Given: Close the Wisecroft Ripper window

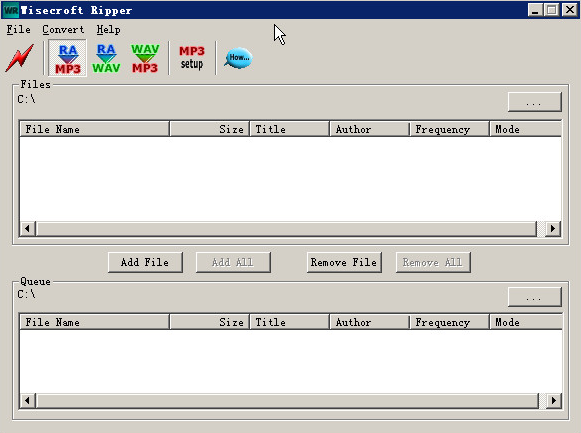Looking at the screenshot, I should click(x=570, y=10).
